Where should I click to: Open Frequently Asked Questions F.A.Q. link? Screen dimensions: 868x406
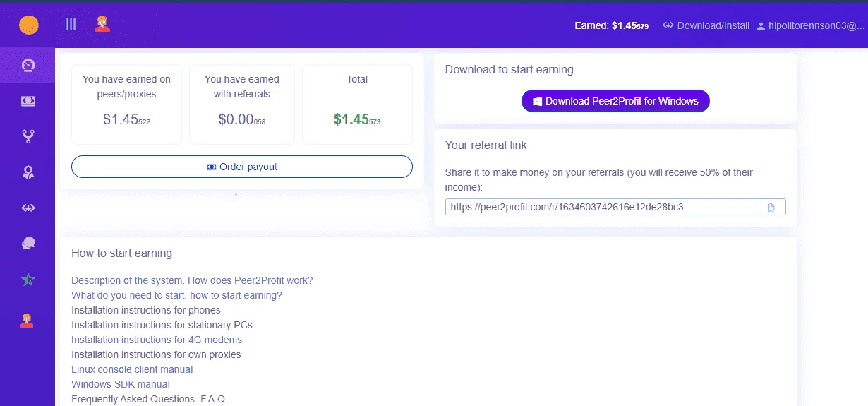point(150,399)
